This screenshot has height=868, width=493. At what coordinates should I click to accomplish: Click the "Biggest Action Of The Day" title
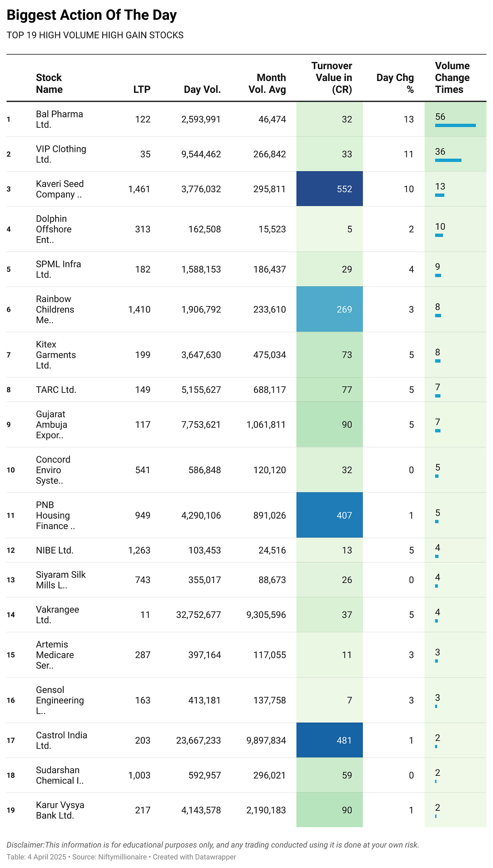(91, 15)
